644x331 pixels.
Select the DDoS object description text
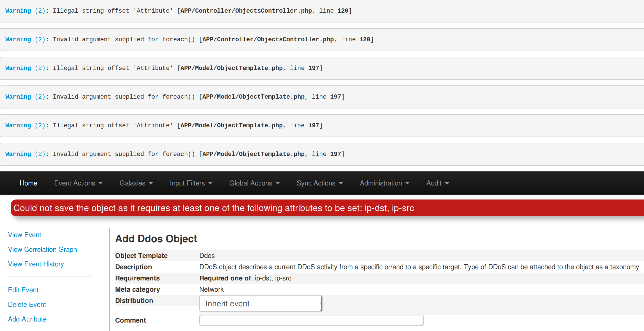click(x=419, y=267)
